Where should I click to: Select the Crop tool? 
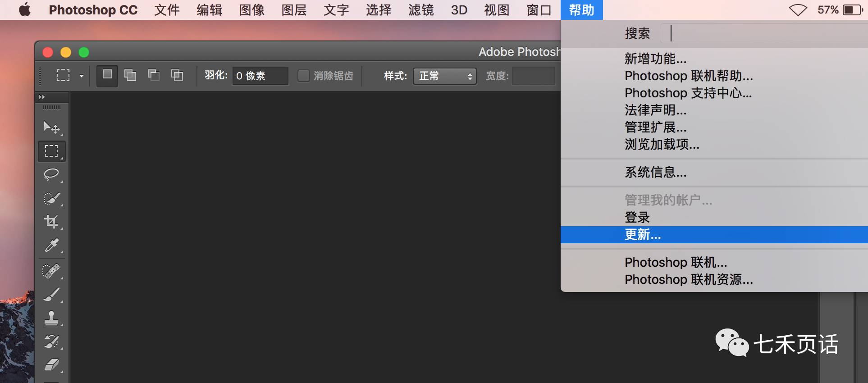click(51, 221)
